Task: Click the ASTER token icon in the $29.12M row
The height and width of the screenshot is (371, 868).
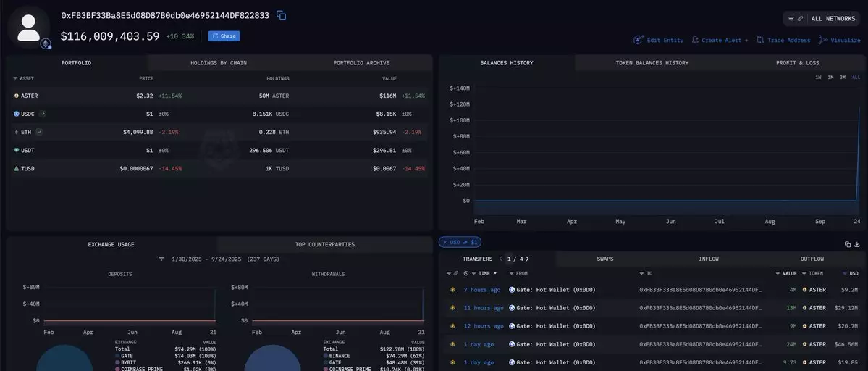Action: (804, 308)
